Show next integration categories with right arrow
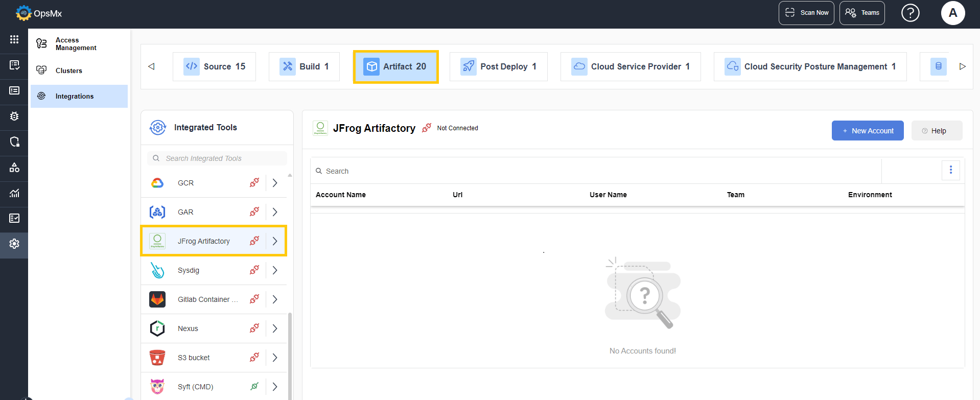The height and width of the screenshot is (400, 980). click(x=963, y=66)
